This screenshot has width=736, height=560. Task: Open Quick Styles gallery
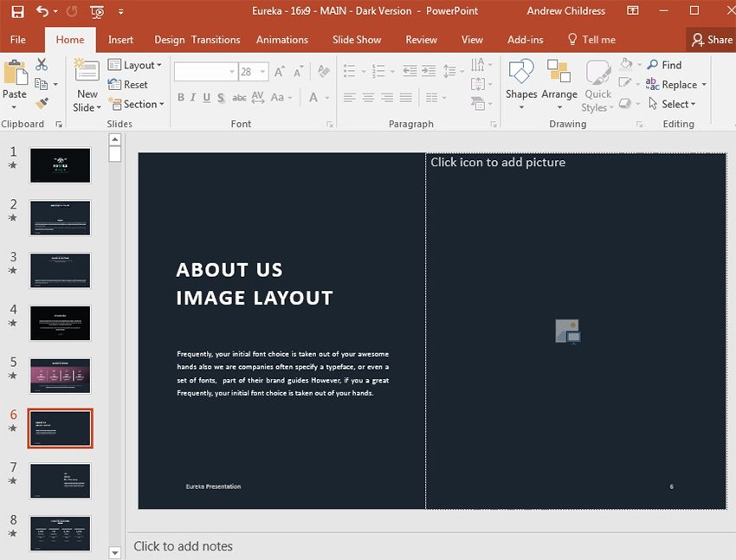[x=597, y=86]
